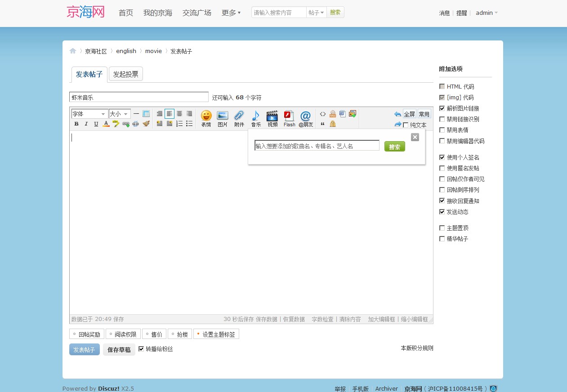
Task: Add attachment with 附件 paperclip
Action: coord(239,119)
